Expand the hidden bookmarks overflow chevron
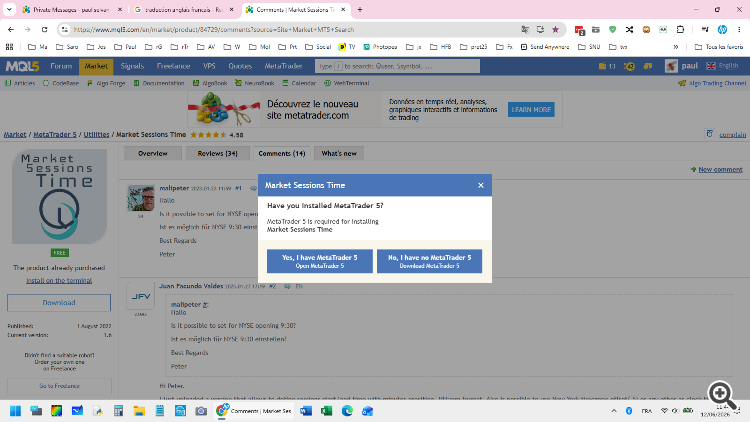The image size is (750, 422). [675, 47]
